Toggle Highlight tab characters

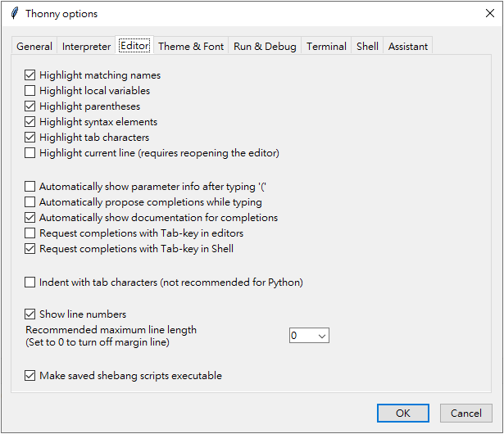(x=30, y=138)
